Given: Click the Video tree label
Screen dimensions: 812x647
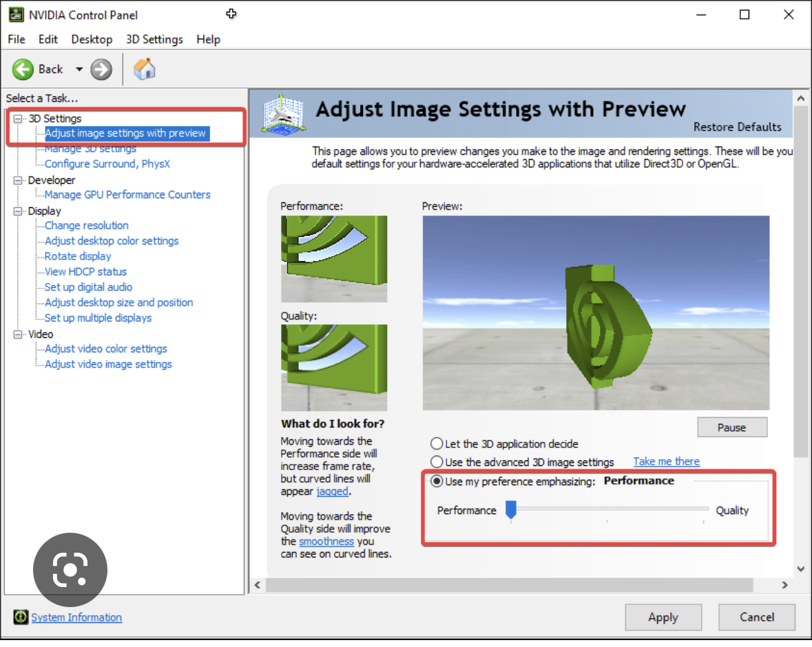Looking at the screenshot, I should click(x=41, y=335).
